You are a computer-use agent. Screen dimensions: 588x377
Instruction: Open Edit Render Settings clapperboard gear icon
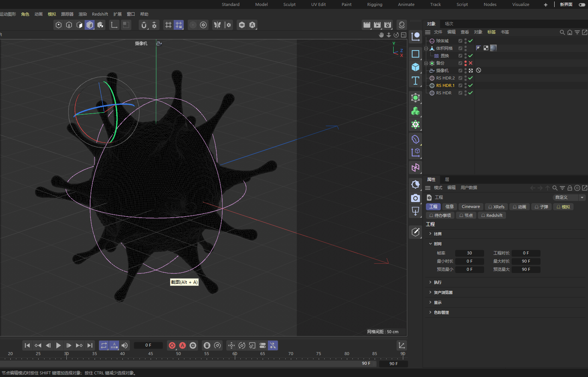pyautogui.click(x=388, y=25)
